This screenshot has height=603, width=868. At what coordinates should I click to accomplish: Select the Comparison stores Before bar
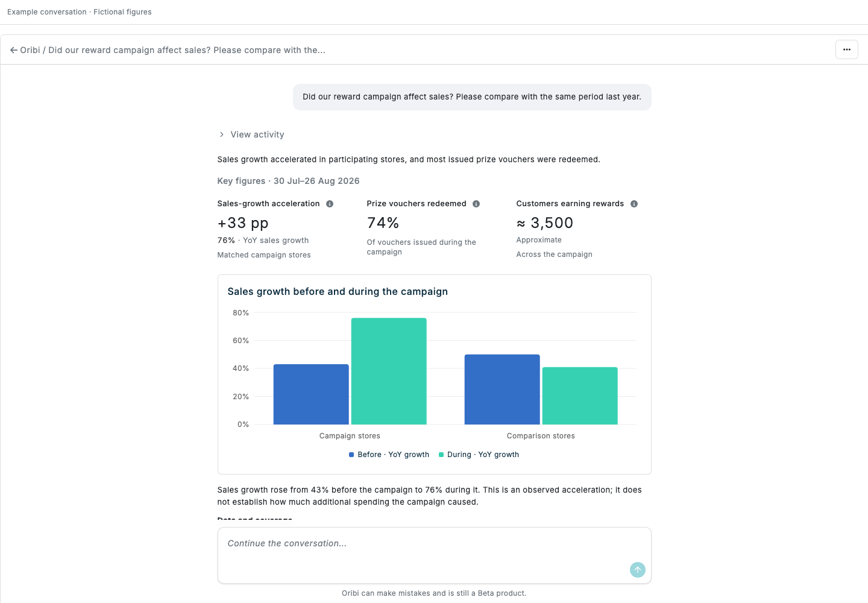pyautogui.click(x=502, y=390)
